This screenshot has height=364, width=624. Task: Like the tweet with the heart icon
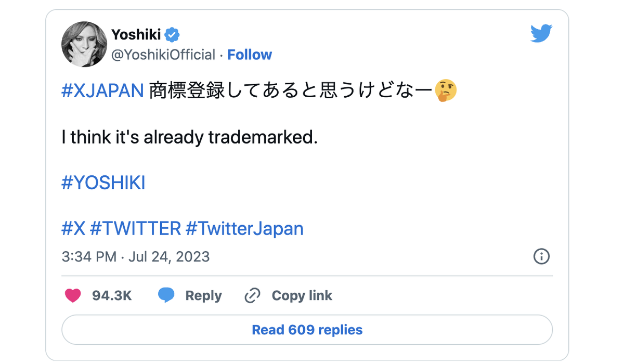pos(73,296)
